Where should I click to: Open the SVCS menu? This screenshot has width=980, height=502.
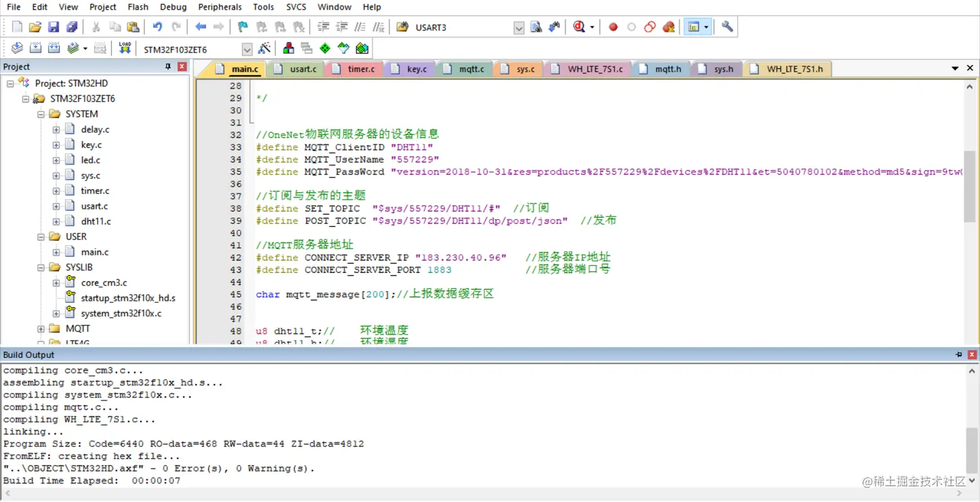click(296, 7)
